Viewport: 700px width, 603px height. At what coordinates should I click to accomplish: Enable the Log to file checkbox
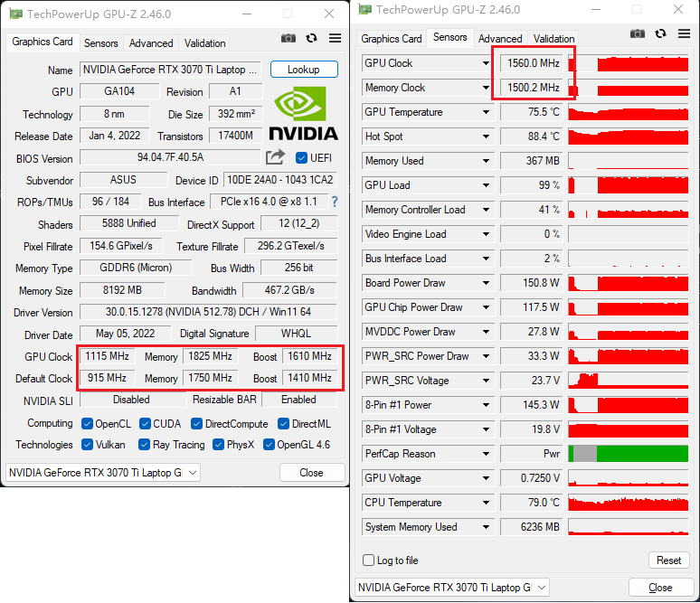pyautogui.click(x=368, y=561)
